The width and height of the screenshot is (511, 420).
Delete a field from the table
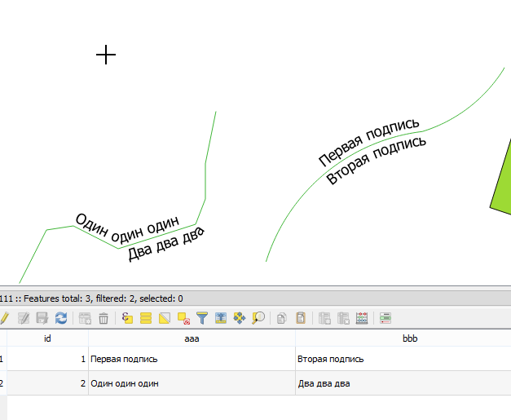click(x=343, y=317)
